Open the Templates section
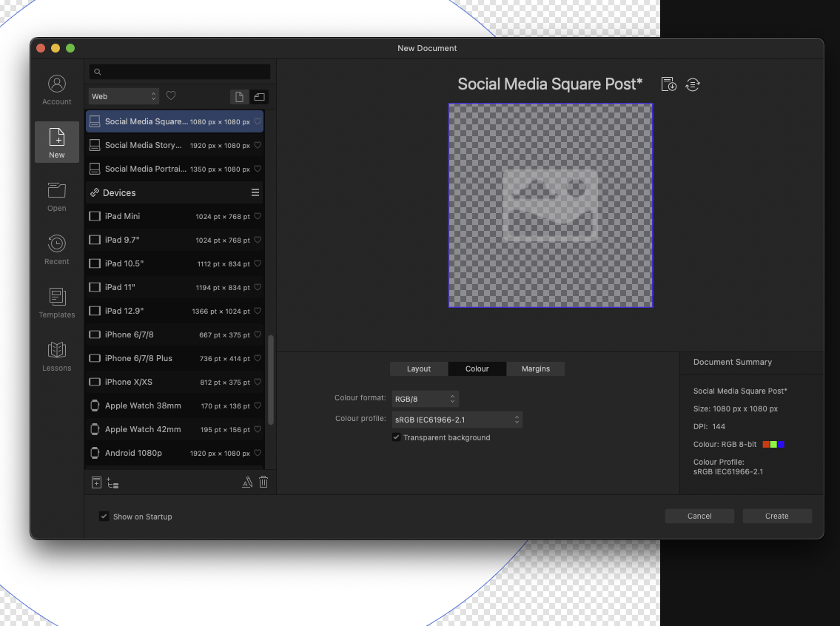 [57, 303]
